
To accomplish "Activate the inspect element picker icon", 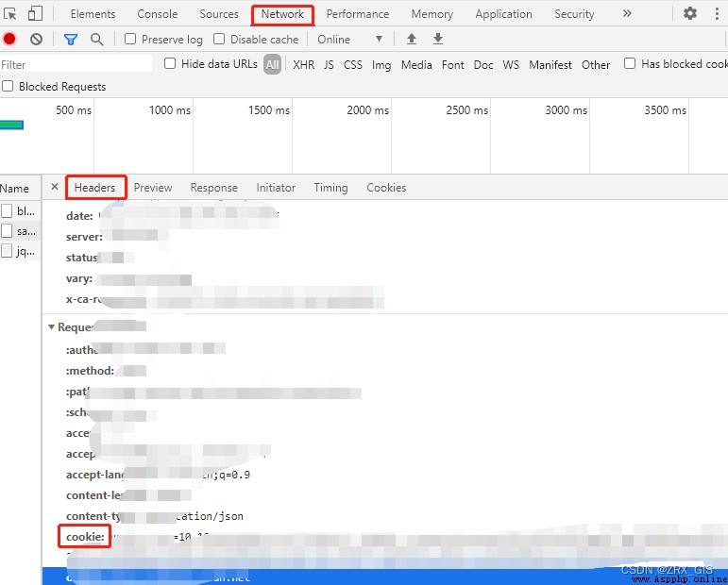I will coord(9,14).
